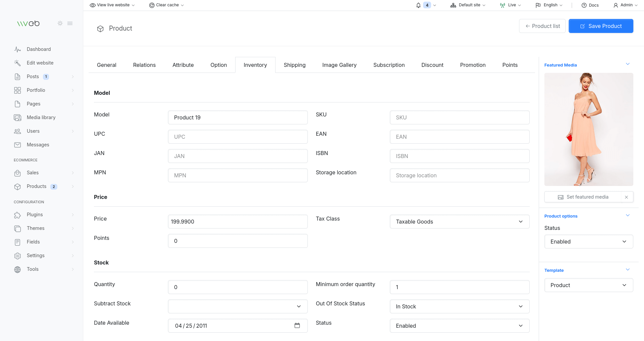Collapse the Featured Media section
This screenshot has width=644, height=341.
pos(628,64)
